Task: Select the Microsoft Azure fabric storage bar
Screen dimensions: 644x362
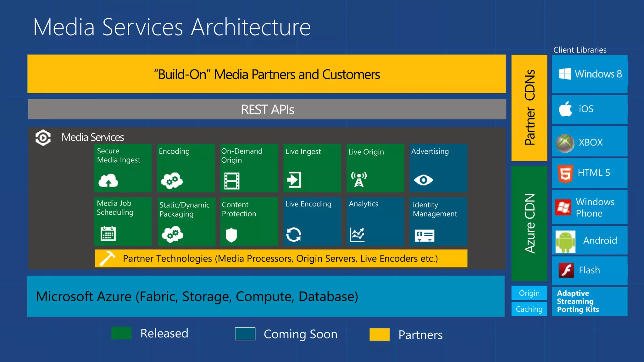Action: [266, 296]
